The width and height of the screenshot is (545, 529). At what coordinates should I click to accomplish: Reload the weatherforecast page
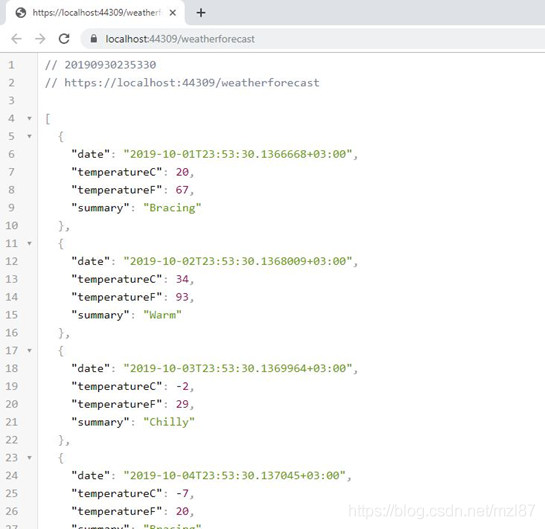[64, 39]
